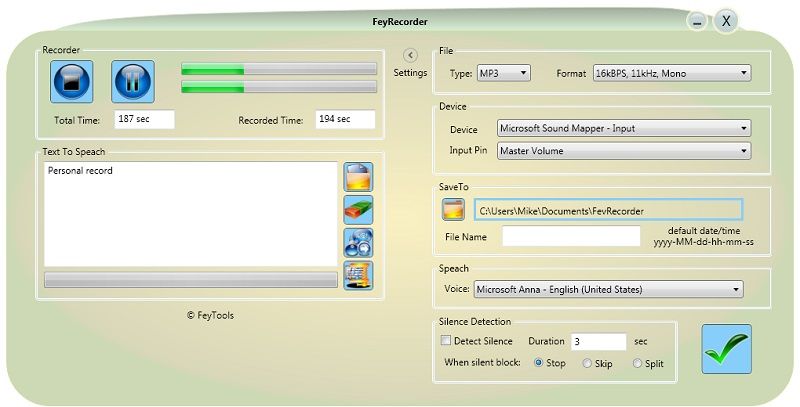Image resolution: width=800 pixels, height=407 pixels.
Task: Open the file Type MP3 dropdown
Action: (504, 73)
